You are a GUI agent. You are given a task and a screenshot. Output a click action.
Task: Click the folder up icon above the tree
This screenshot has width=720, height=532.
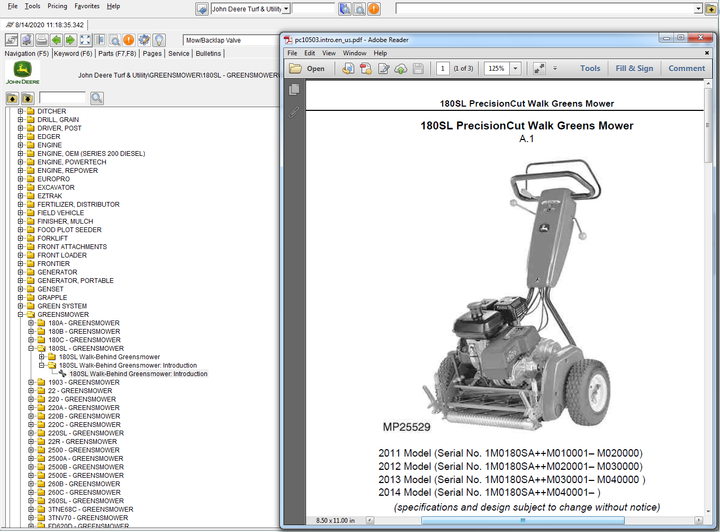point(12,98)
